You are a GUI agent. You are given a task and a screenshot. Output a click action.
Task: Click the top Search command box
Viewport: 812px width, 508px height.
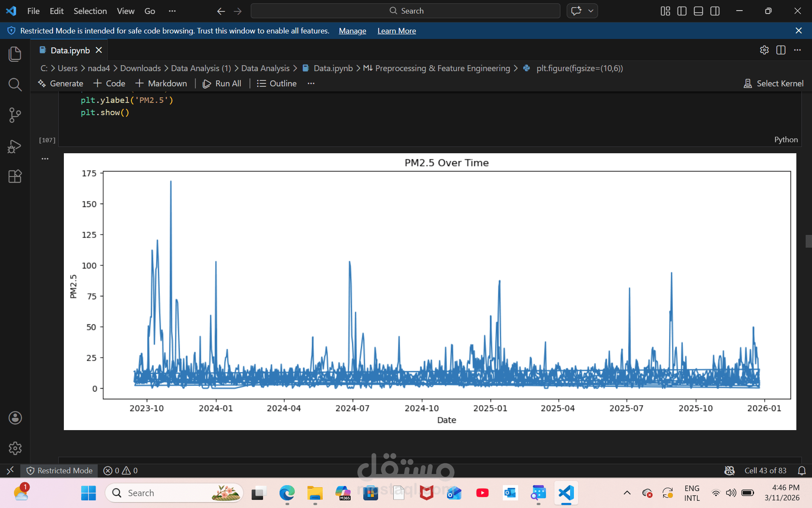pos(405,11)
